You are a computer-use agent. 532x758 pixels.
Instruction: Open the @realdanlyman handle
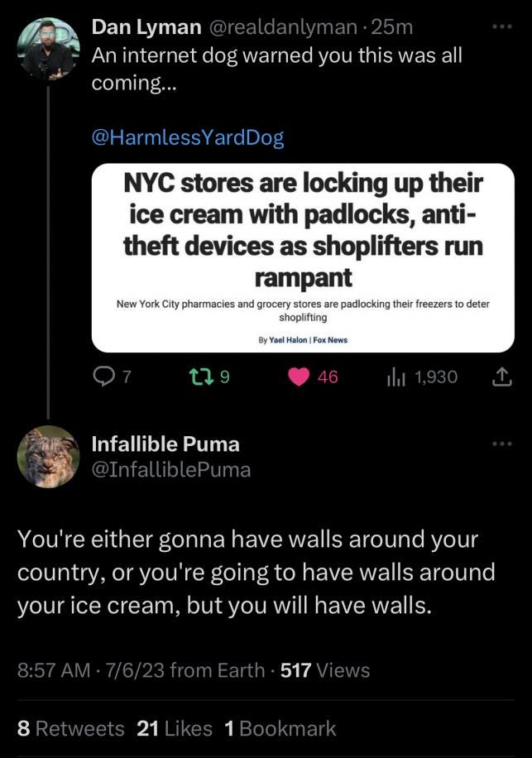click(283, 27)
